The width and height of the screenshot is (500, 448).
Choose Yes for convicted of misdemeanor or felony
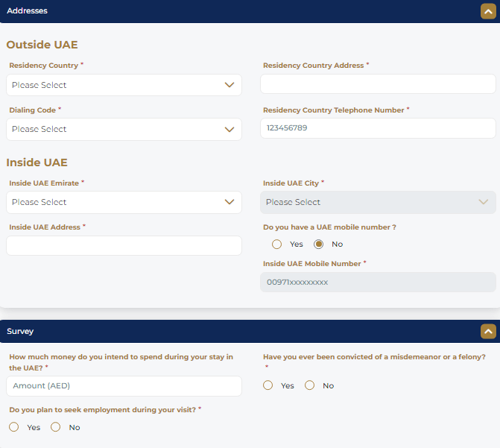268,385
